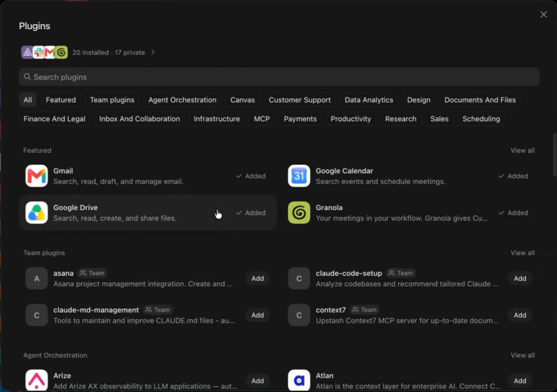
Task: Click the Team badge next to claude-md-management
Action: click(158, 310)
